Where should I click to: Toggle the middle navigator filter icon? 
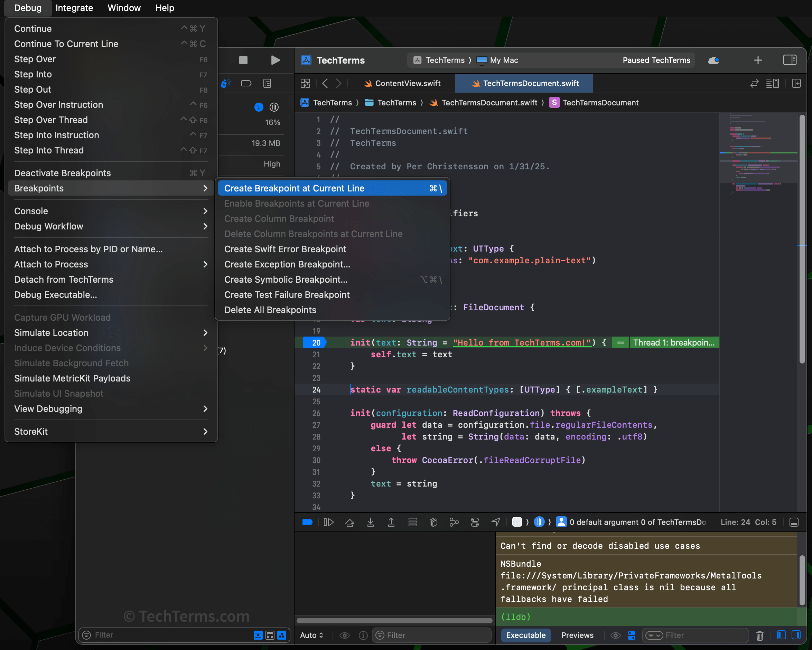pyautogui.click(x=270, y=635)
